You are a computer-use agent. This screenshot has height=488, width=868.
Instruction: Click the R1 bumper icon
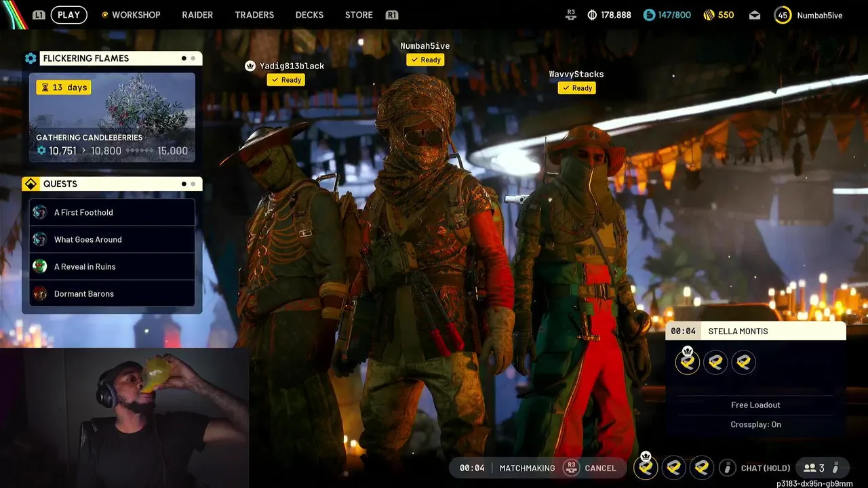(391, 15)
